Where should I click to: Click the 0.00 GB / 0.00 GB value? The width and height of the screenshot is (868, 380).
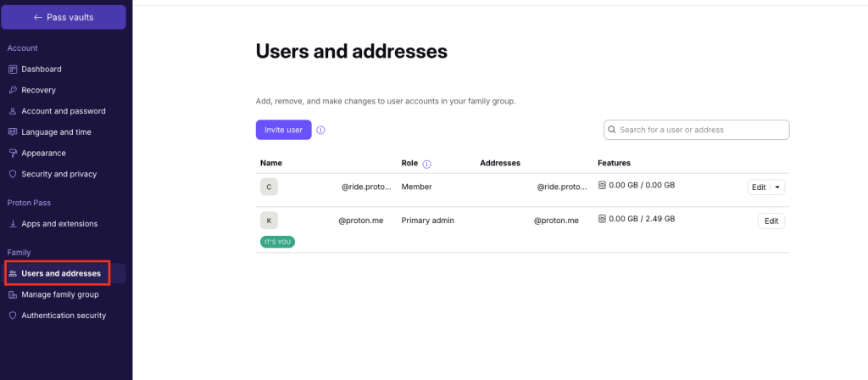coord(643,186)
